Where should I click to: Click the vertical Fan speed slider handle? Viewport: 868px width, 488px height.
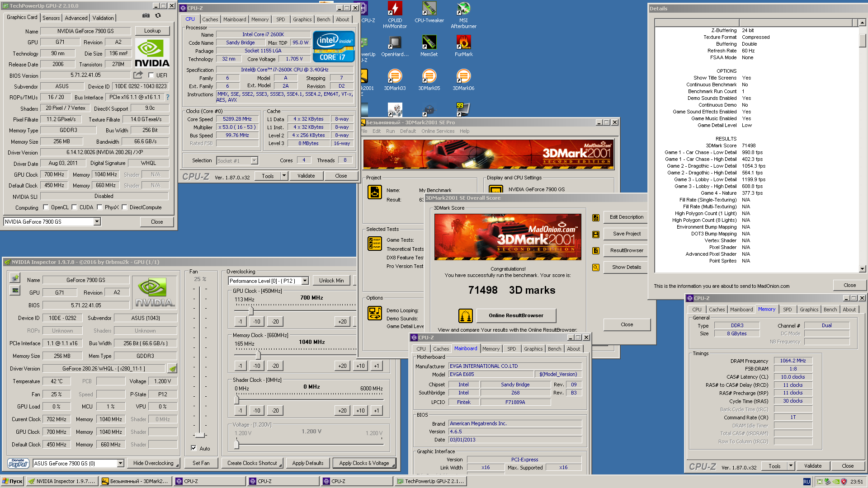point(200,435)
